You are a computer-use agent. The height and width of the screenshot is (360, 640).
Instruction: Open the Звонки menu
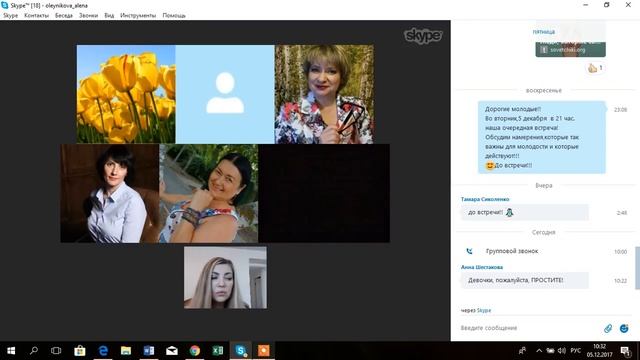88,16
